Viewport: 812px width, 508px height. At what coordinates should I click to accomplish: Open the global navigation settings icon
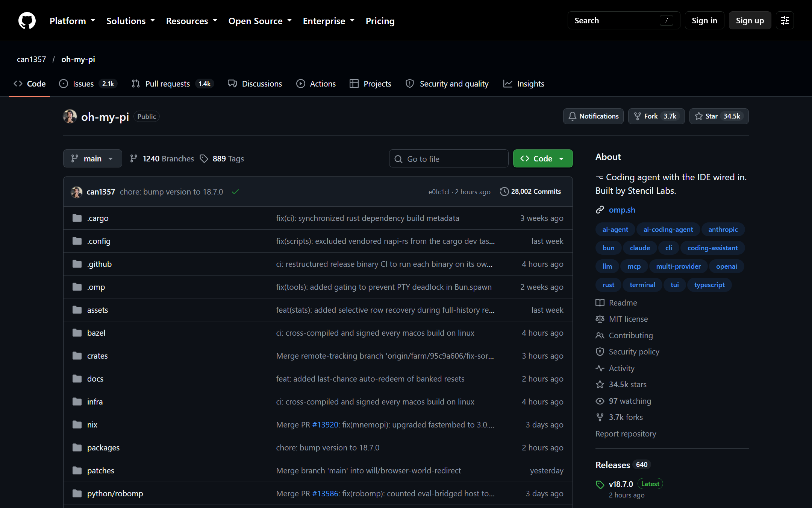(x=785, y=20)
